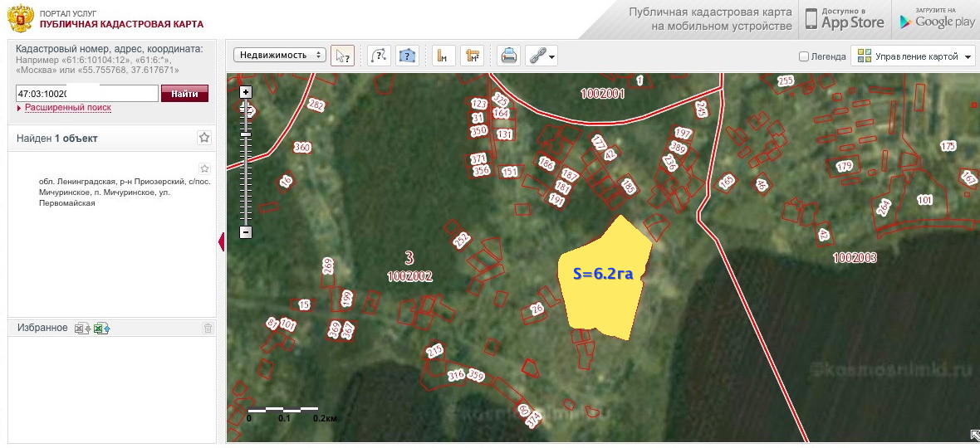Zoom out with the minus button
This screenshot has height=448, width=980.
coord(245,232)
